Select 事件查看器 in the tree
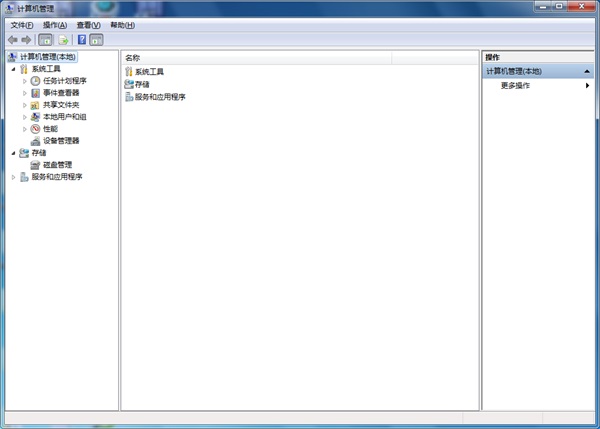 coord(60,93)
